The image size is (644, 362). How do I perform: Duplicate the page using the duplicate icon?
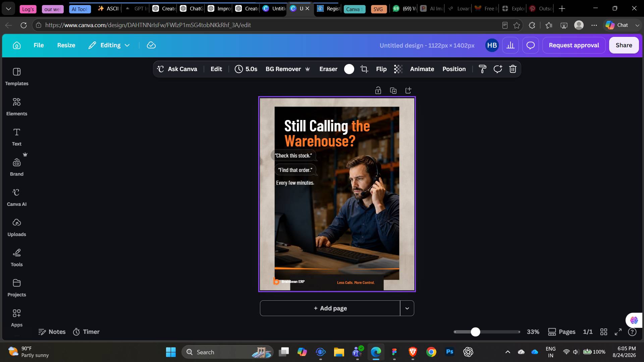coord(393,90)
